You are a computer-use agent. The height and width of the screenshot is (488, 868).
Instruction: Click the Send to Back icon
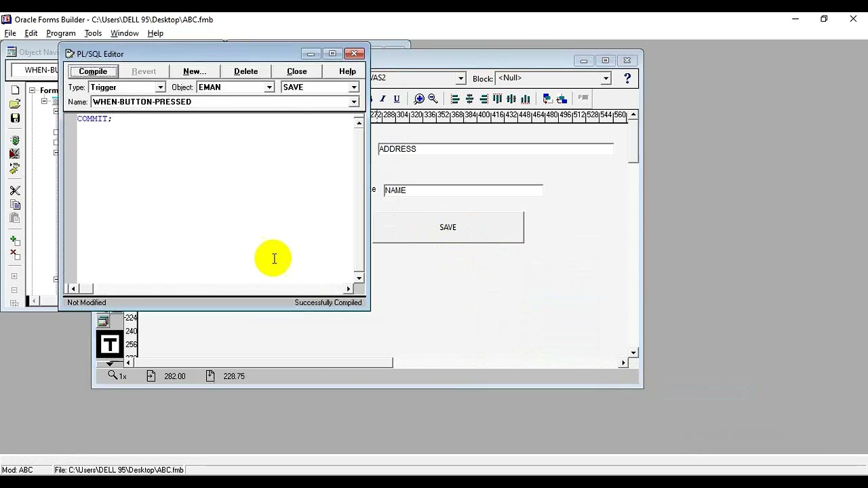point(561,99)
